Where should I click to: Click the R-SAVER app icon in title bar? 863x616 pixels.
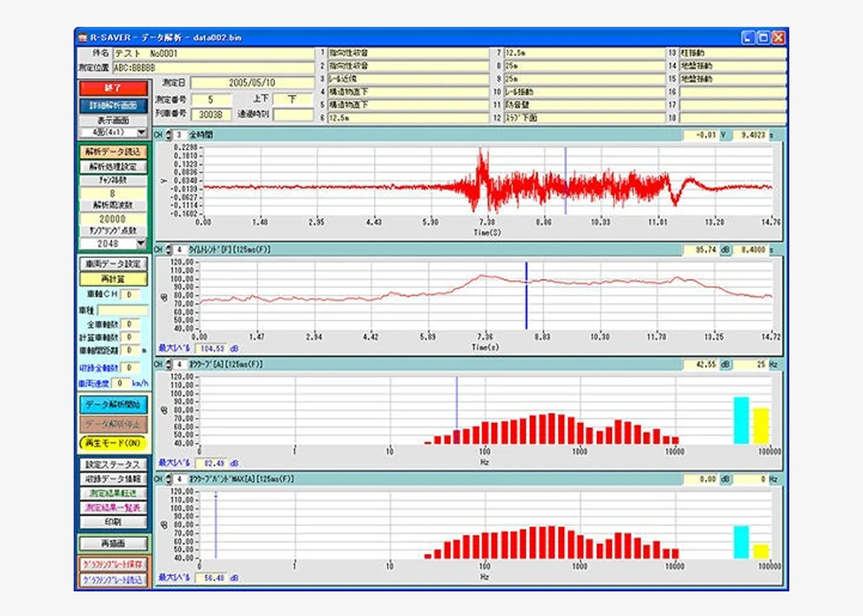pyautogui.click(x=83, y=38)
